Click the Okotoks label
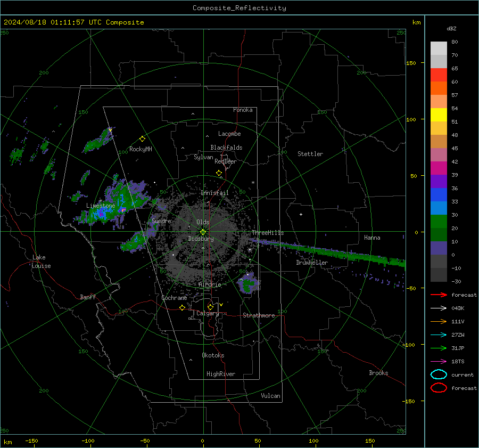The image size is (479, 448). (x=213, y=355)
